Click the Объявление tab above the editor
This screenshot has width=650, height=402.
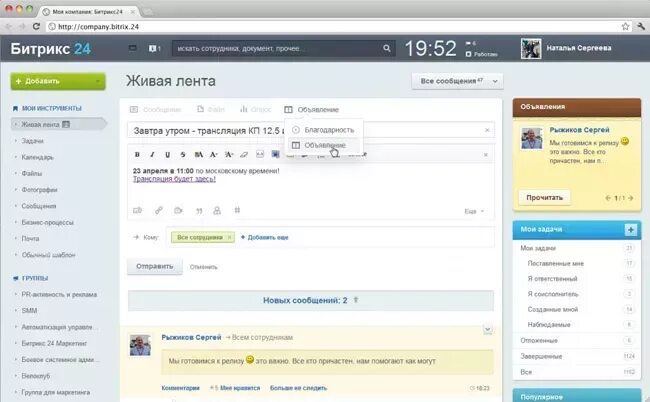point(311,109)
